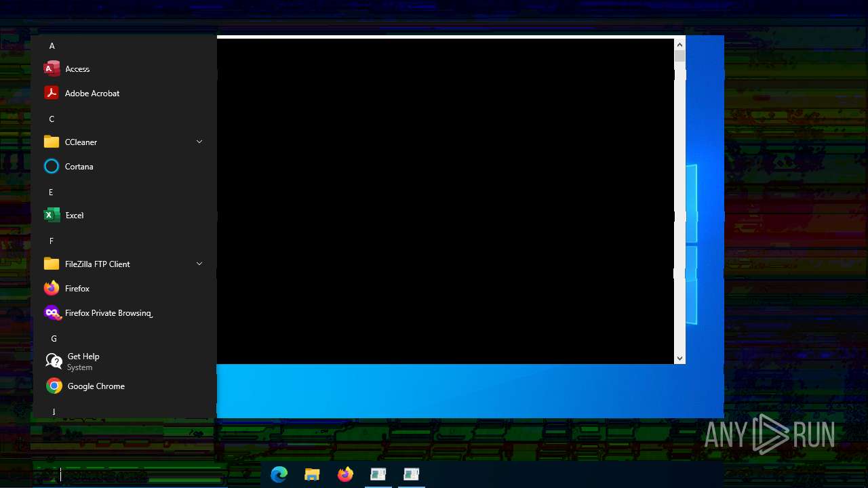Image resolution: width=868 pixels, height=488 pixels.
Task: Open Microsoft Edge in the taskbar
Action: (279, 474)
